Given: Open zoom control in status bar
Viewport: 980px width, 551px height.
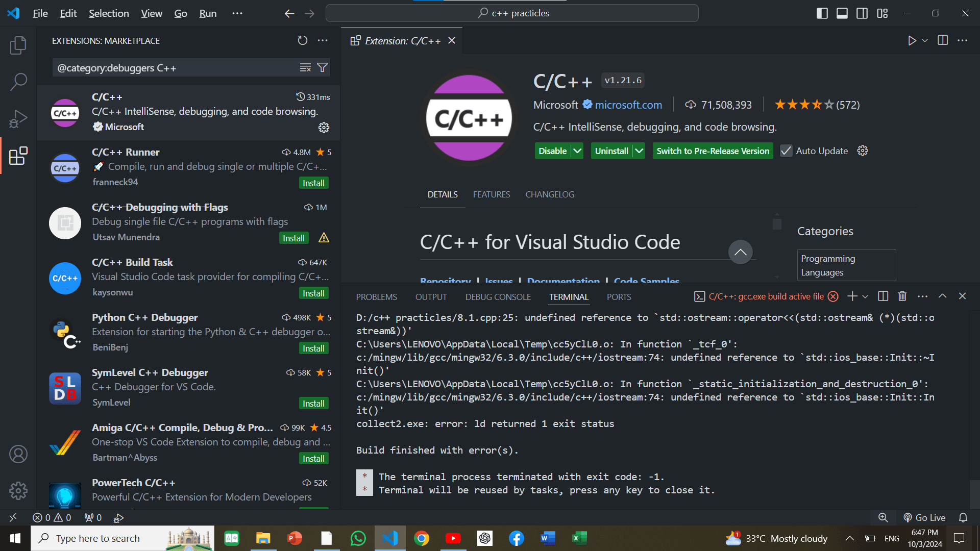Looking at the screenshot, I should tap(883, 518).
